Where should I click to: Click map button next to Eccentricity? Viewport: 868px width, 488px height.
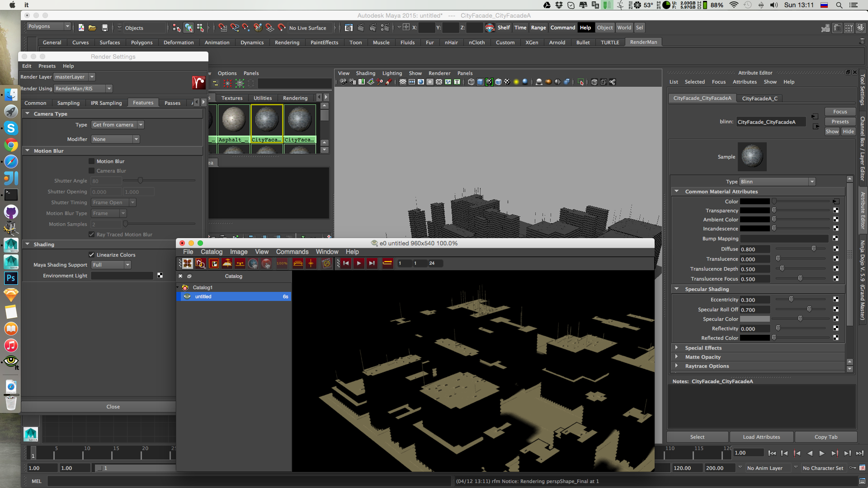835,300
